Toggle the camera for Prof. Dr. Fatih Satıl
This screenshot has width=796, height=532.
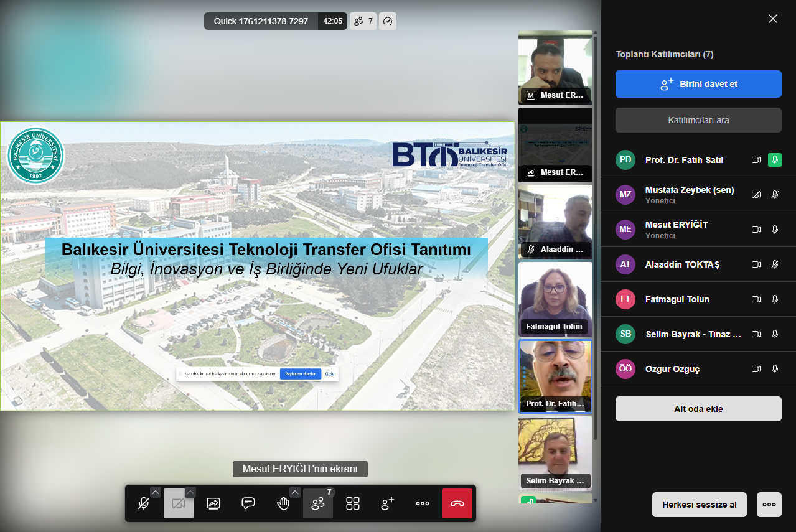pyautogui.click(x=756, y=160)
